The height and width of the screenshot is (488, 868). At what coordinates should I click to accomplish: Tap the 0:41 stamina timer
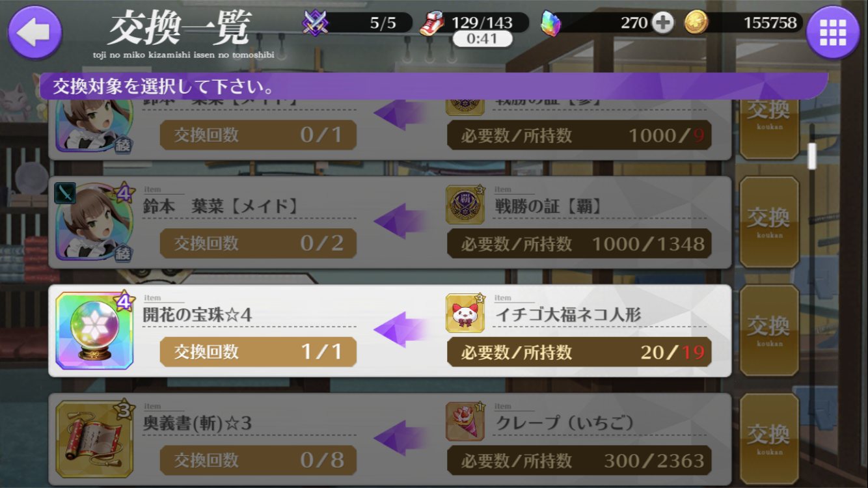[x=482, y=39]
